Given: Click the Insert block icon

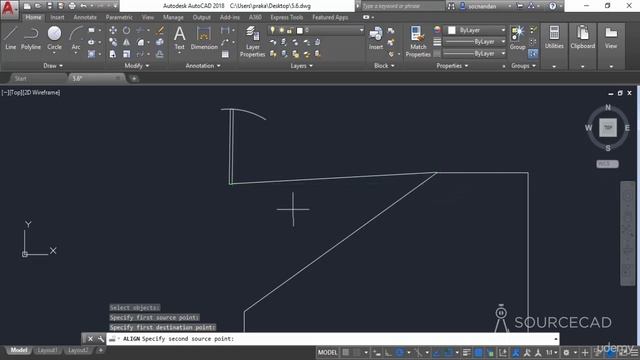Looking at the screenshot, I should (x=376, y=38).
